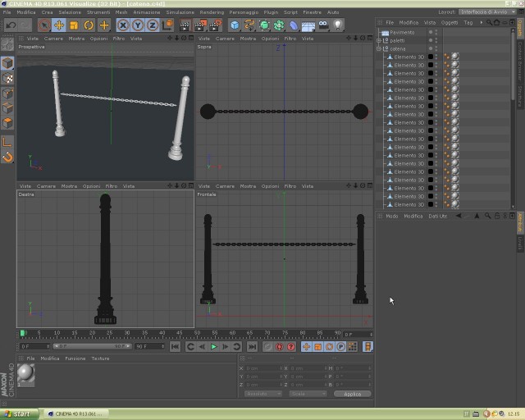
Task: Open the Layout dropdown Interfaccia di Avvio
Action: click(x=487, y=11)
